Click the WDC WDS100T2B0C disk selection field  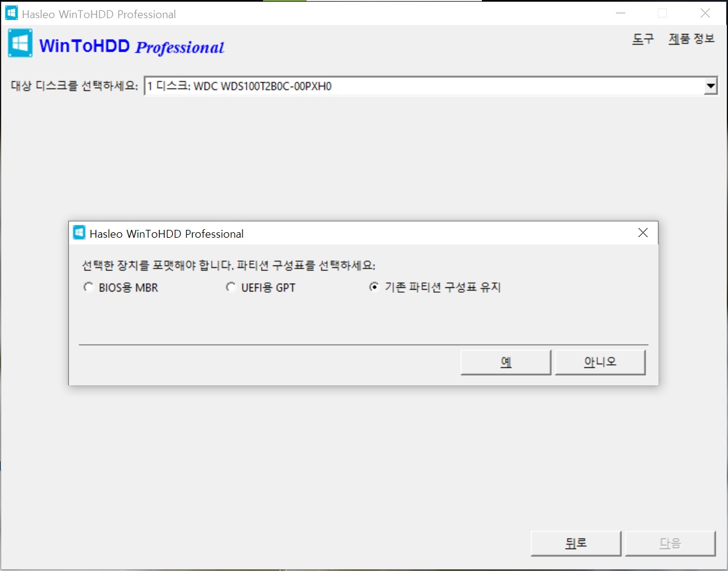431,86
